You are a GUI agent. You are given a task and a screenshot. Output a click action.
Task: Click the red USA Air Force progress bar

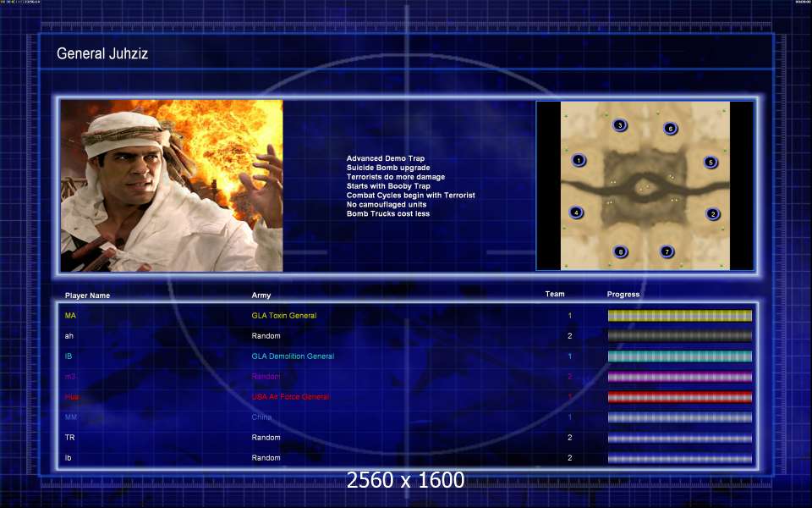click(679, 397)
